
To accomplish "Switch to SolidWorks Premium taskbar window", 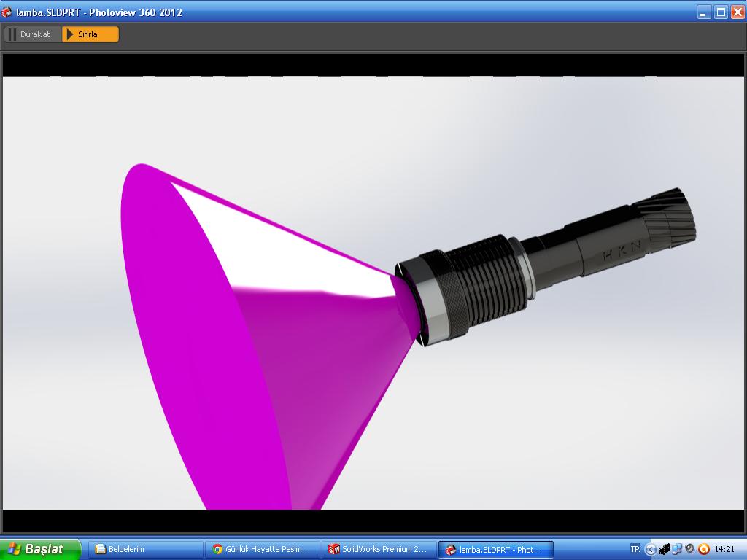I will [379, 549].
